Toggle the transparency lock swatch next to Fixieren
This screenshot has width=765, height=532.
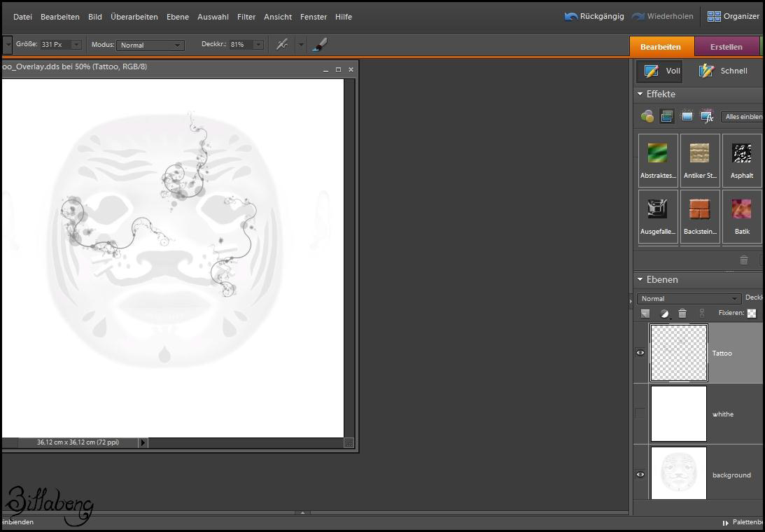pos(751,314)
